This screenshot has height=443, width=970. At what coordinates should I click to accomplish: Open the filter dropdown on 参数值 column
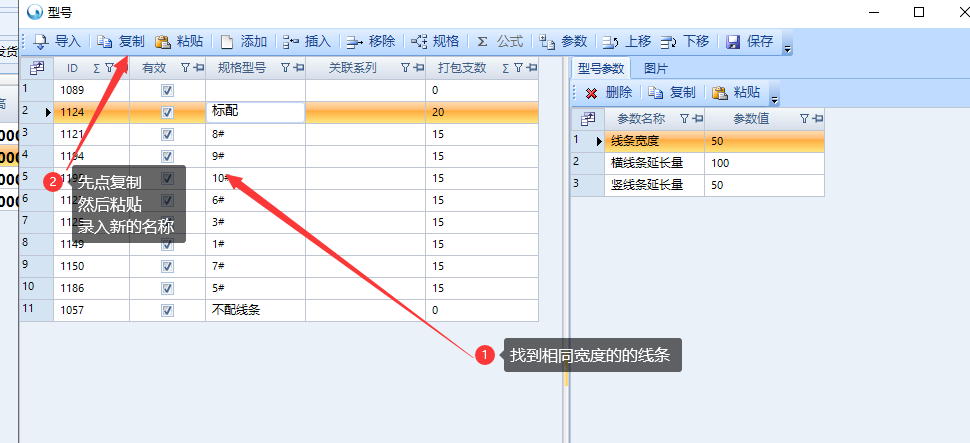(x=804, y=119)
